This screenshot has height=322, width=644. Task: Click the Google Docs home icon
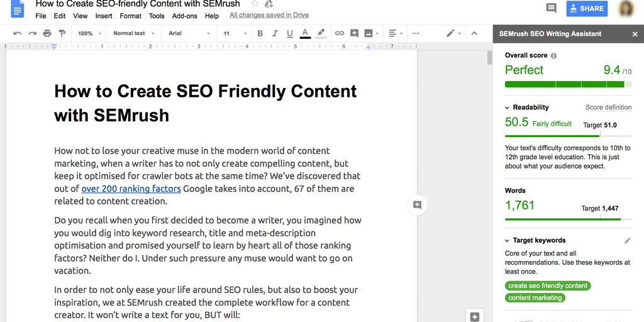coord(18,9)
